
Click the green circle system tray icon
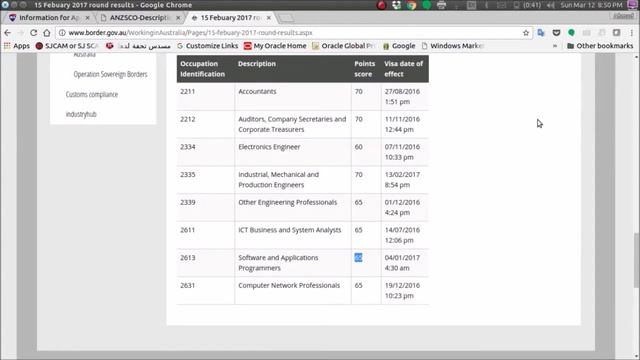[x=427, y=5]
